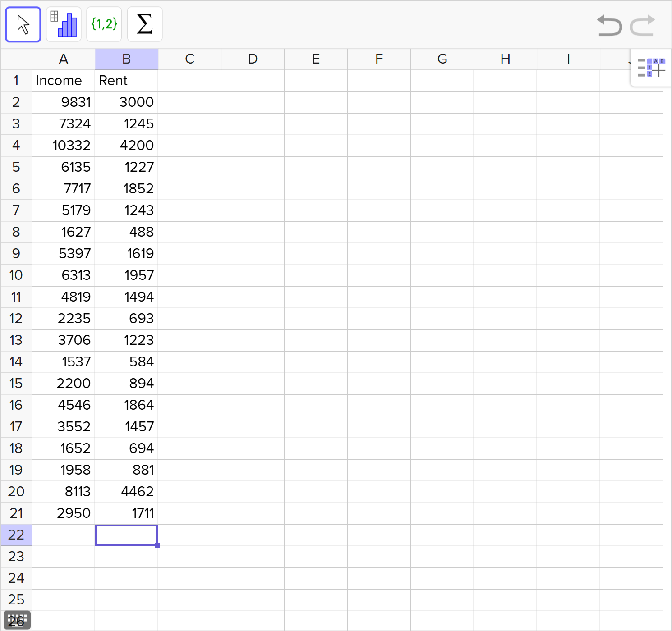Click the Rent header cell
672x631 pixels.
click(127, 81)
